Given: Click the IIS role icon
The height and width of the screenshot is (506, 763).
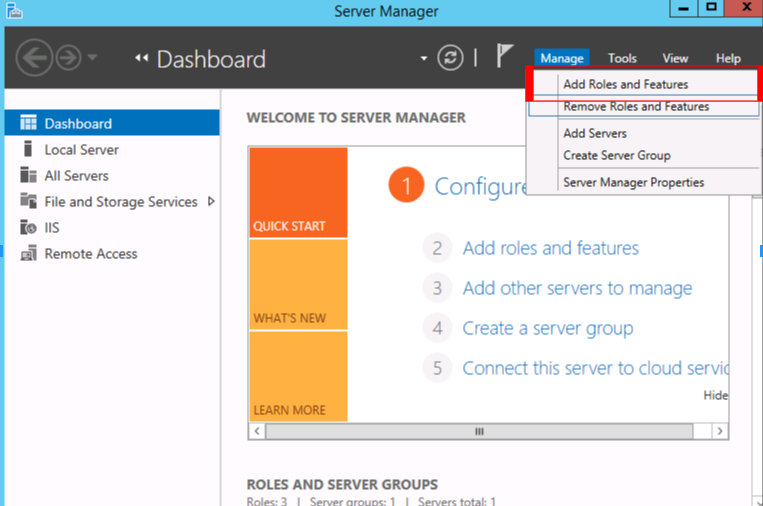Looking at the screenshot, I should click(x=28, y=227).
